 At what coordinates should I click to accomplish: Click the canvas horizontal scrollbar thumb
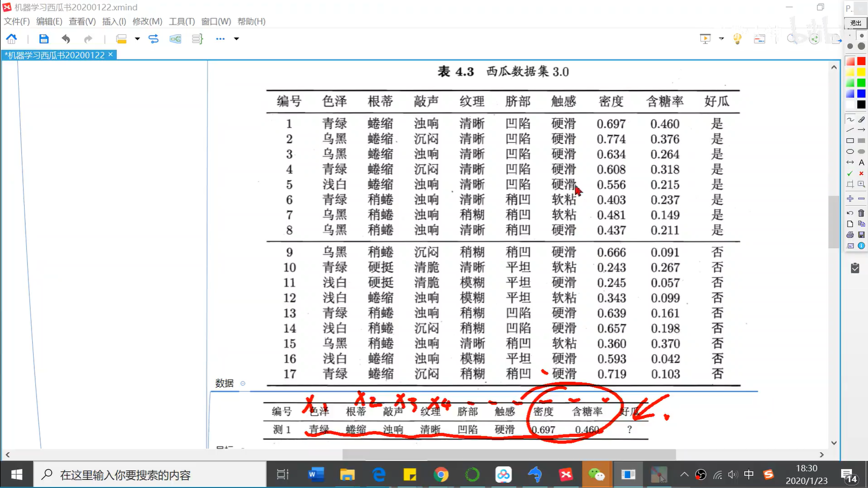(509, 455)
